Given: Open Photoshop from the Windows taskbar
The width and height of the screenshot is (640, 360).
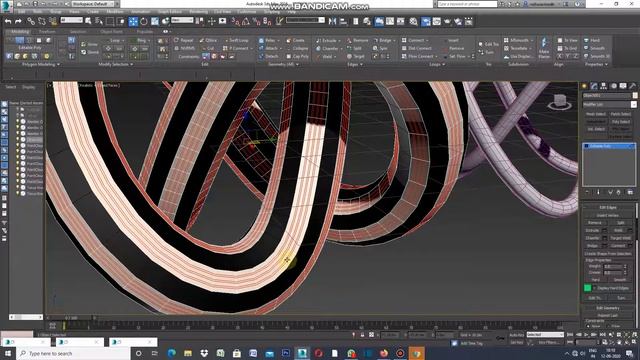Looking at the screenshot, I should click(286, 353).
